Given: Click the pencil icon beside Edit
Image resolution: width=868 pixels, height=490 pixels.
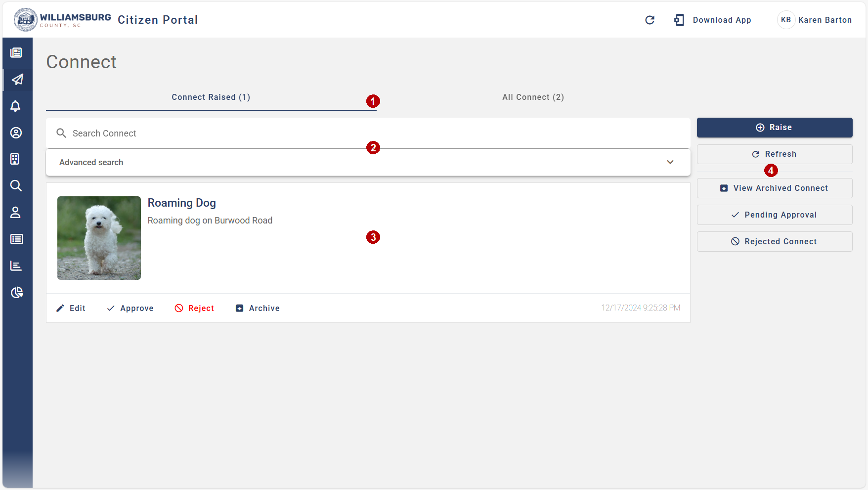Looking at the screenshot, I should (60, 308).
